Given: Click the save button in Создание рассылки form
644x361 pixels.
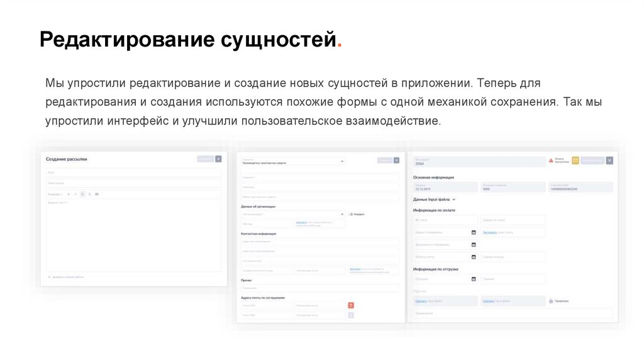Looking at the screenshot, I should click(206, 159).
